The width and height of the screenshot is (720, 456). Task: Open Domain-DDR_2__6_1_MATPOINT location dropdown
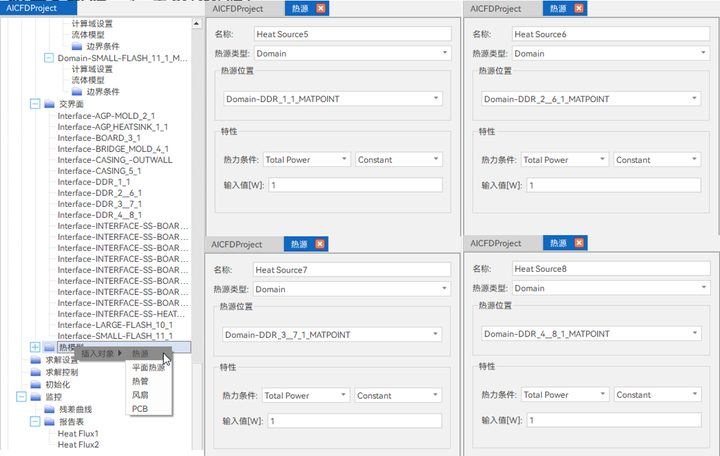[x=591, y=99]
